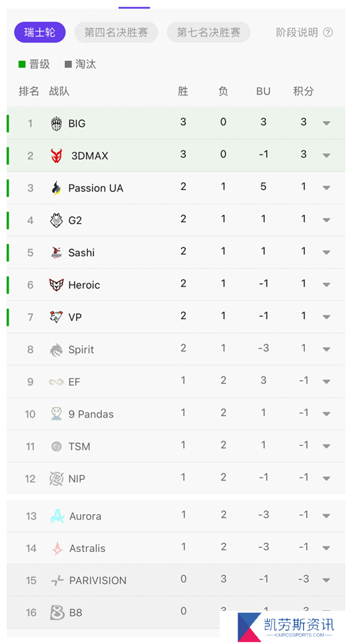This screenshot has width=352, height=644.
Task: Click the G2 samurai logo icon
Action: coord(56,220)
